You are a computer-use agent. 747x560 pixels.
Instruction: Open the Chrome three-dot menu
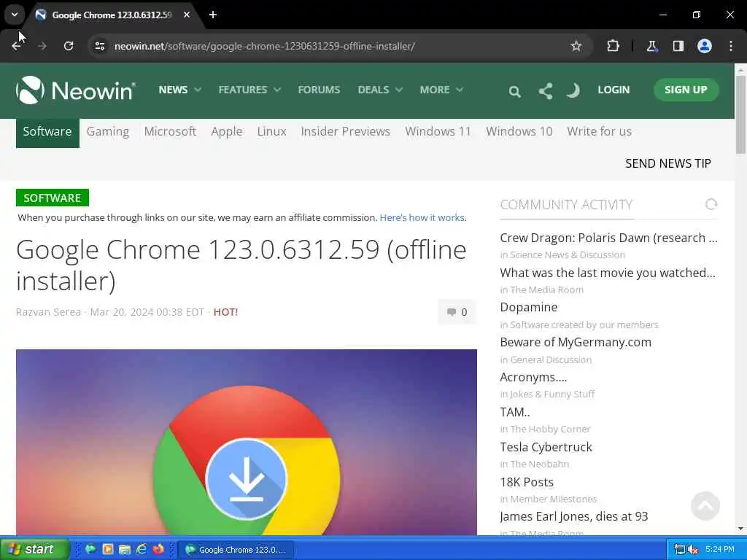(731, 46)
